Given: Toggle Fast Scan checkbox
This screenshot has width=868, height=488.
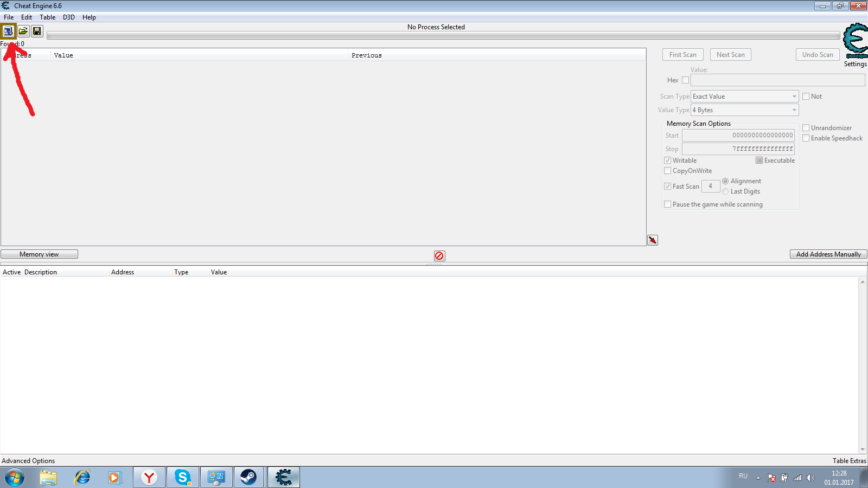Looking at the screenshot, I should (x=668, y=187).
